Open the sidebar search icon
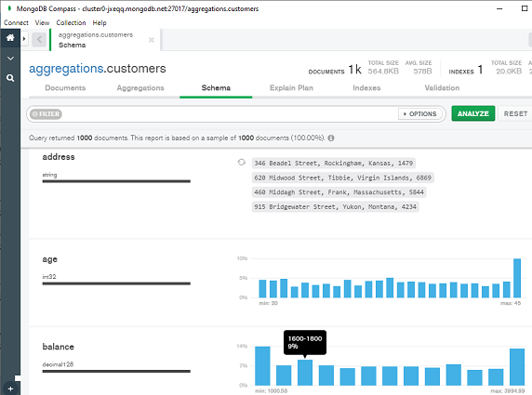The height and width of the screenshot is (395, 532). (x=10, y=78)
